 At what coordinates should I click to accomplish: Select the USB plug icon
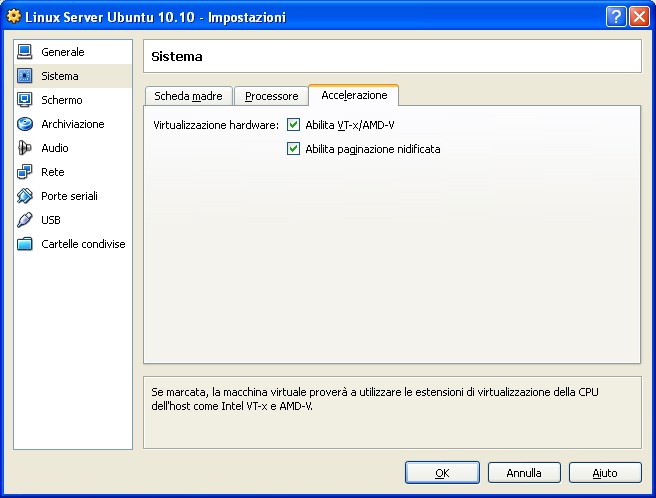[25, 220]
